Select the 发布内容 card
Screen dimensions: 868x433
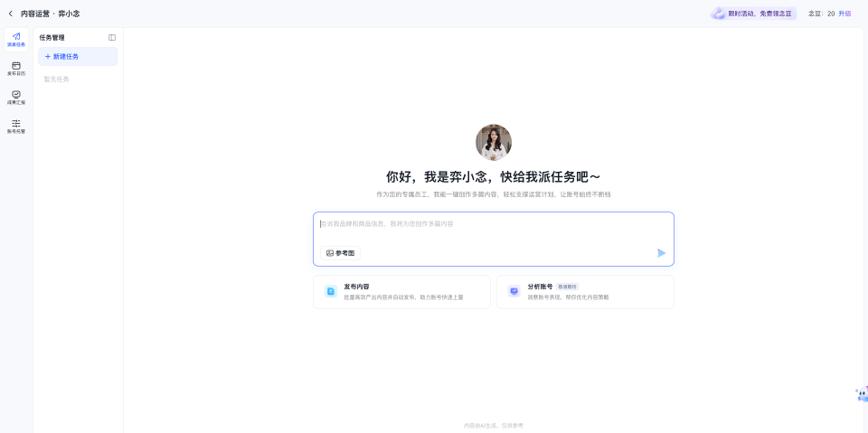pyautogui.click(x=401, y=291)
